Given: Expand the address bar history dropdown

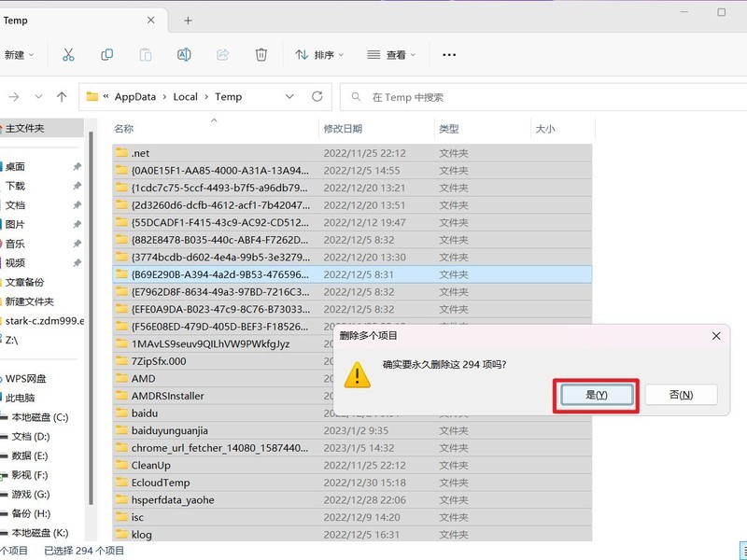Looking at the screenshot, I should pos(289,97).
